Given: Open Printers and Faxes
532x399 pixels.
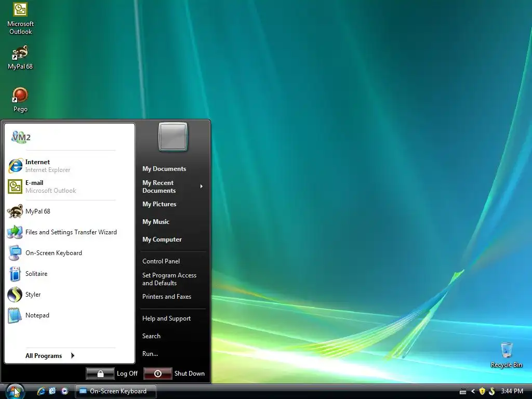Looking at the screenshot, I should [x=167, y=296].
